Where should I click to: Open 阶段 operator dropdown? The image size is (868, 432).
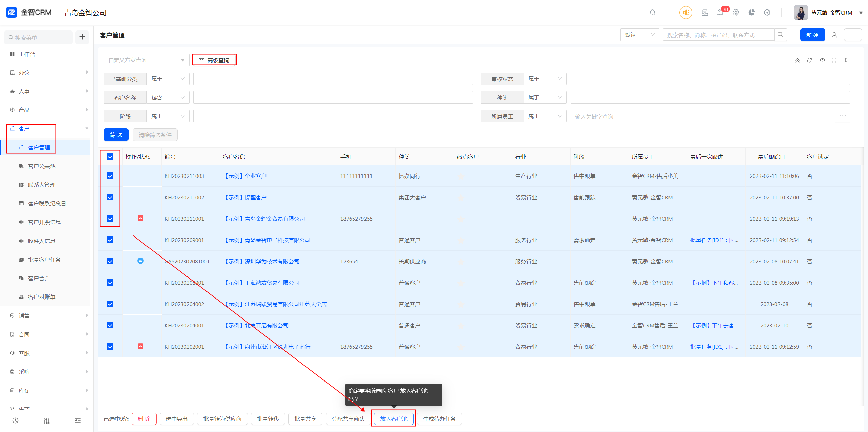[168, 116]
